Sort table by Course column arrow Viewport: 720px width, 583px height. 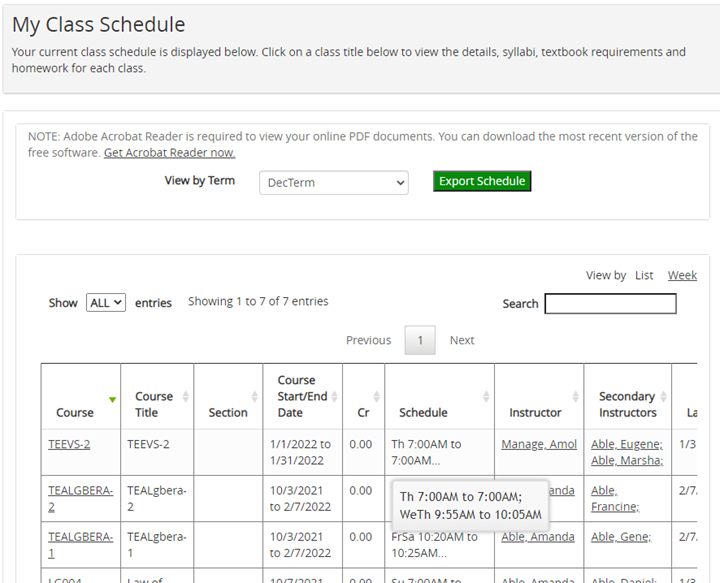(x=113, y=398)
